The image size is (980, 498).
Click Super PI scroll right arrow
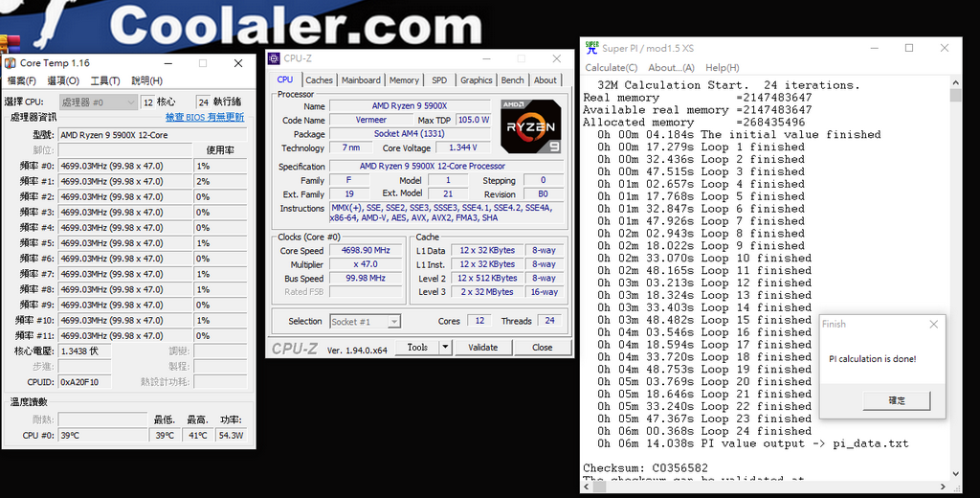point(945,487)
